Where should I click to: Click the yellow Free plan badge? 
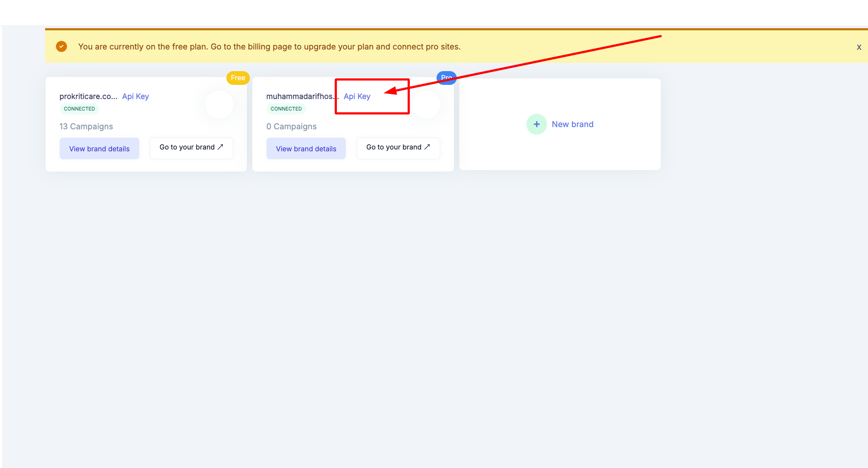click(x=238, y=78)
